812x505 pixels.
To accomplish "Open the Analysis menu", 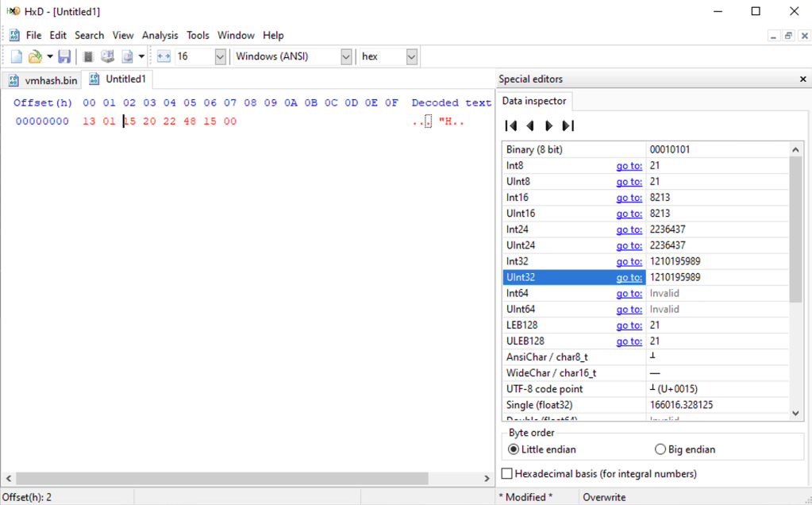I will [160, 35].
